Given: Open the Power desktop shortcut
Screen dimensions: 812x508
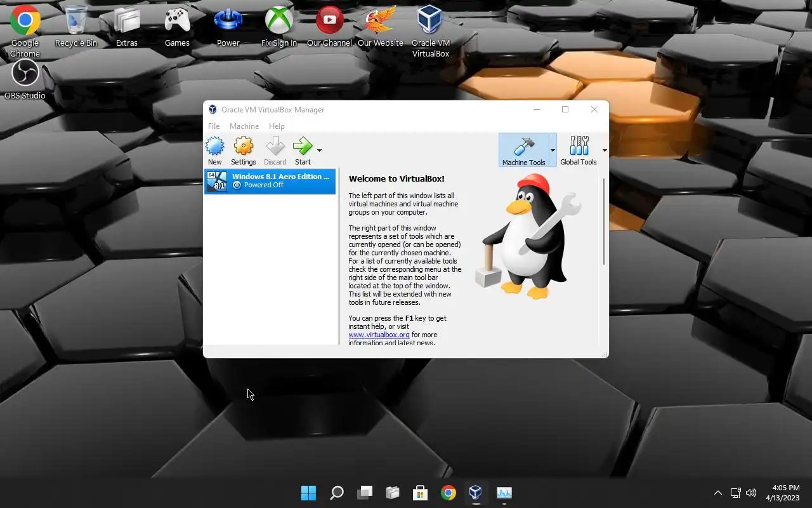Looking at the screenshot, I should [228, 27].
